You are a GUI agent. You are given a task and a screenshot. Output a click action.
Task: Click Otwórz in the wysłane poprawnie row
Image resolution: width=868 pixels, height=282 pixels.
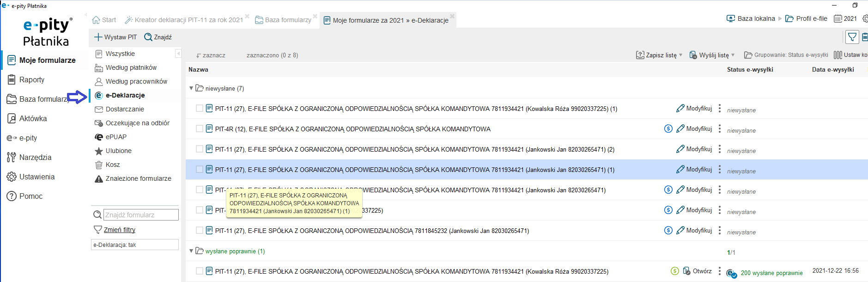[698, 271]
